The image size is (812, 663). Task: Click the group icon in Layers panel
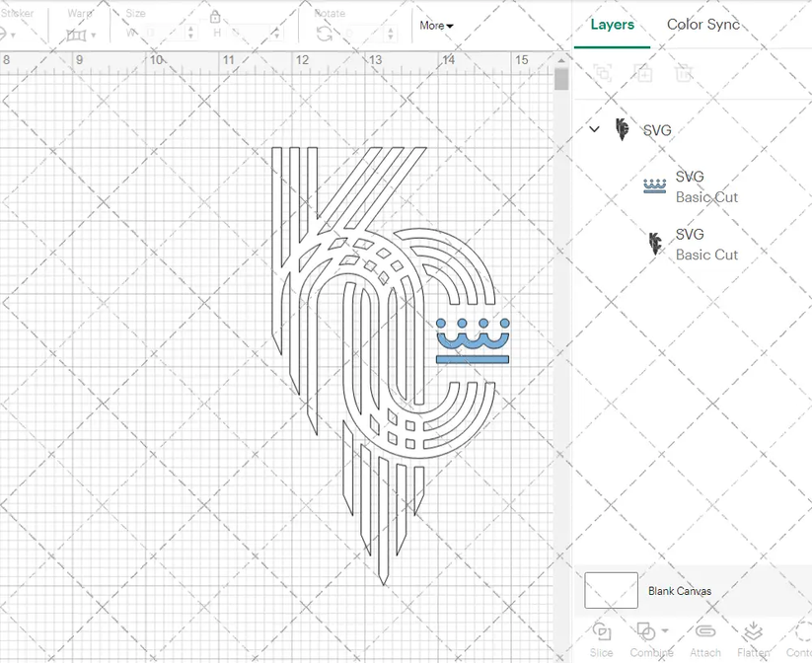click(x=604, y=72)
